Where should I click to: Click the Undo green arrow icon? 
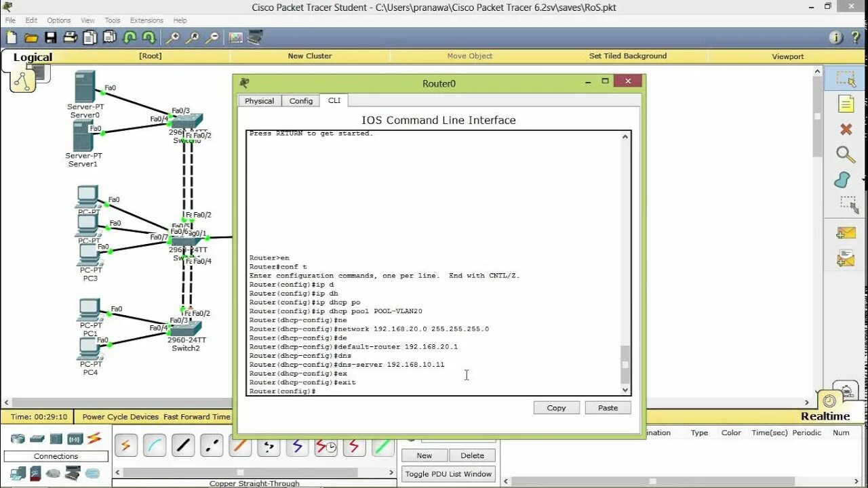tap(130, 37)
